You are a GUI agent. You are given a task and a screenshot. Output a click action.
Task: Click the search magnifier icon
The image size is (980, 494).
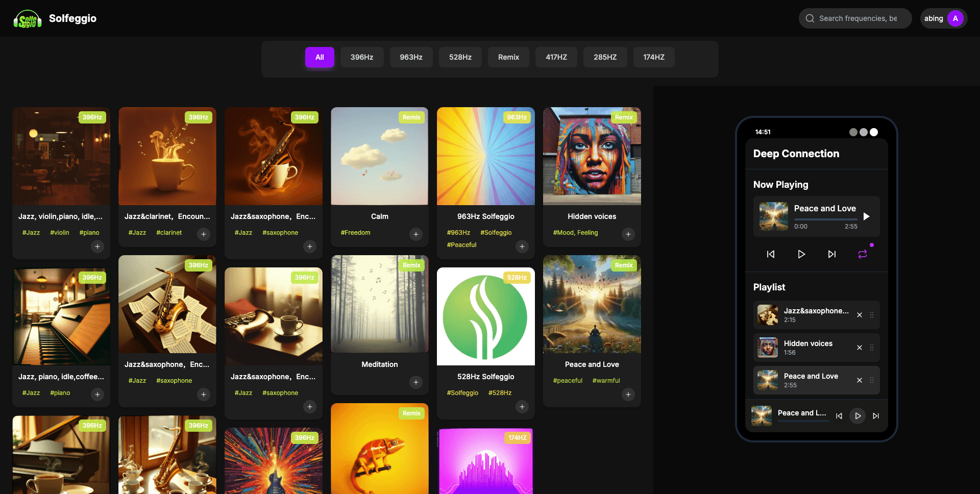(x=810, y=18)
